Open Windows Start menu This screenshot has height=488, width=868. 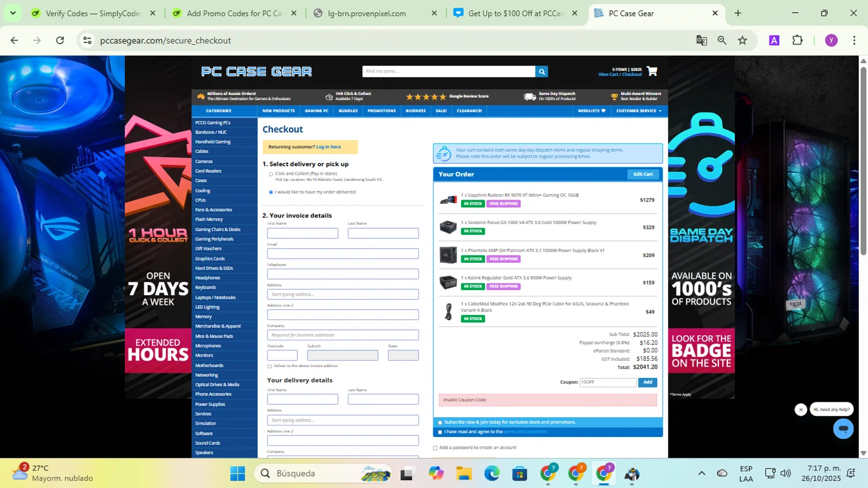pos(237,474)
